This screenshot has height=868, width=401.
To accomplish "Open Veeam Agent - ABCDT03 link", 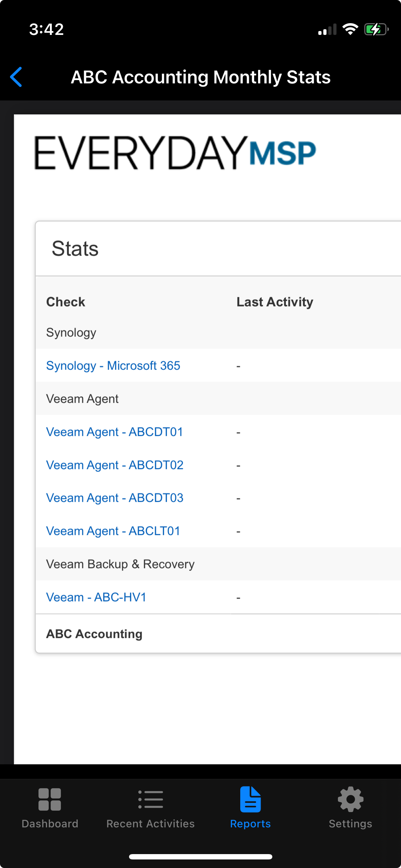I will (x=114, y=498).
